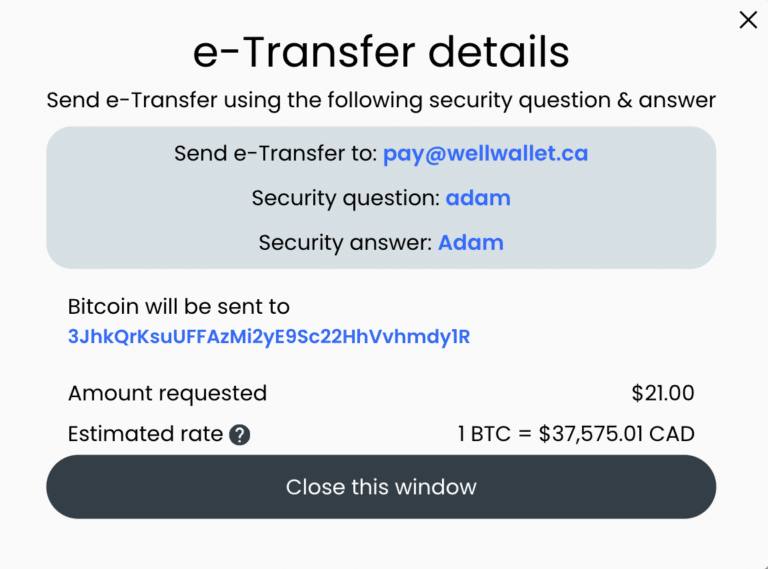
Task: Click the $37,575.01 CAD rate value
Action: click(616, 434)
